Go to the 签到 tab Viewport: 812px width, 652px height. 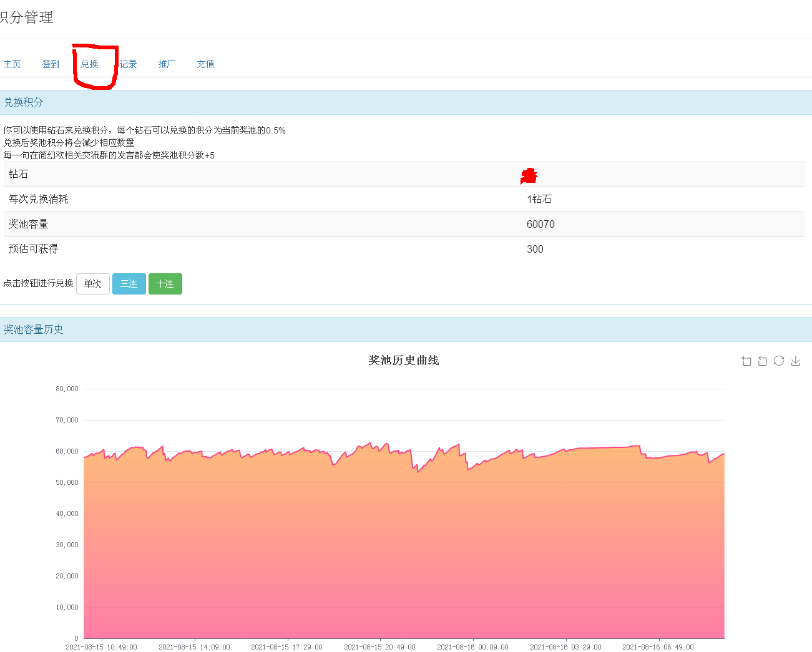click(x=51, y=64)
